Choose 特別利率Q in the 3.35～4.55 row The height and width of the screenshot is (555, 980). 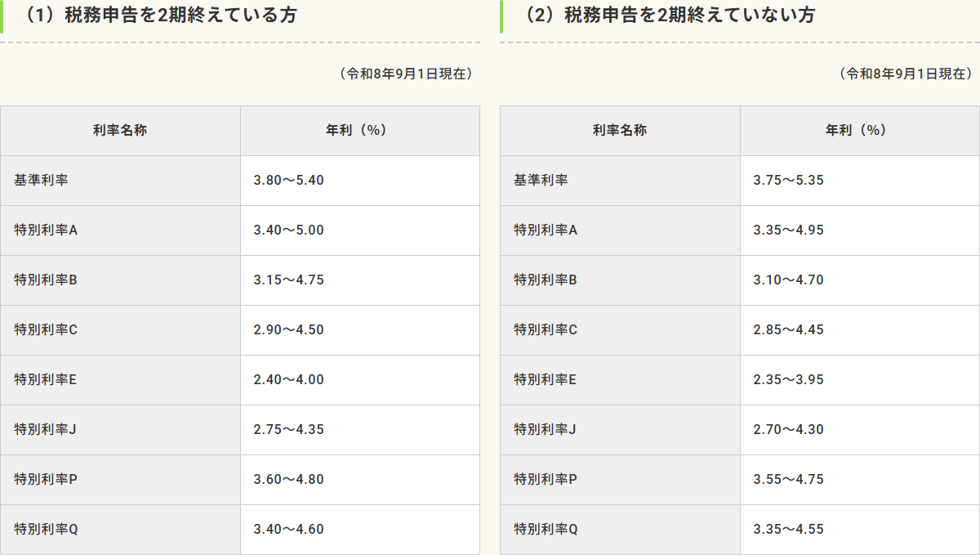click(546, 529)
